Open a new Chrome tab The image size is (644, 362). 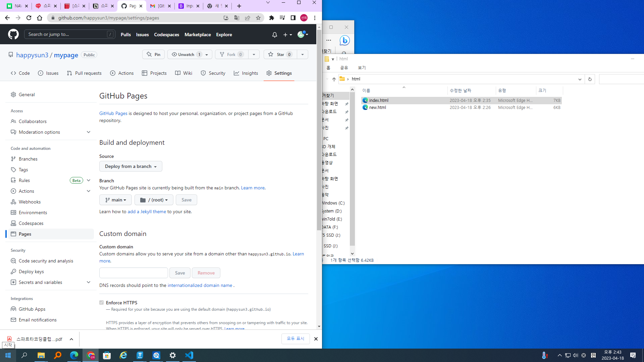(239, 6)
